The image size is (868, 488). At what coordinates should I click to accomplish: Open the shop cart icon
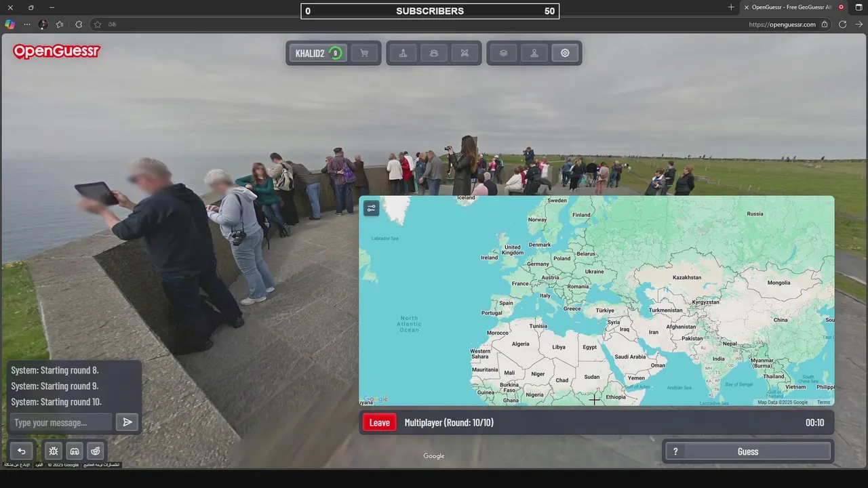(364, 53)
